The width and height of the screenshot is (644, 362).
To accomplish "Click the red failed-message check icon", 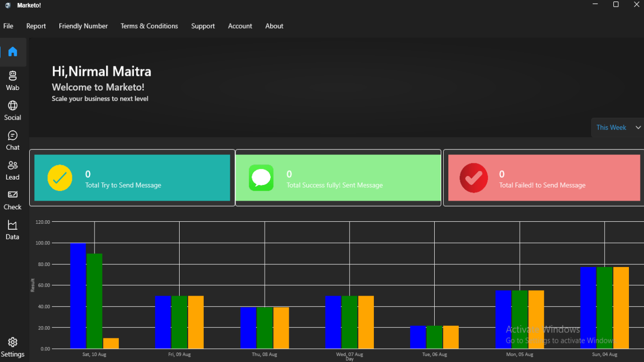I will click(473, 177).
